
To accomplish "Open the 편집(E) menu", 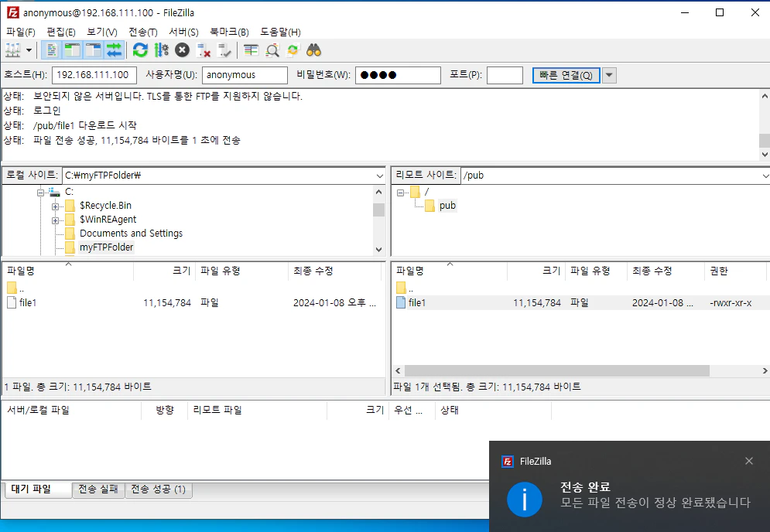I will pyautogui.click(x=61, y=32).
